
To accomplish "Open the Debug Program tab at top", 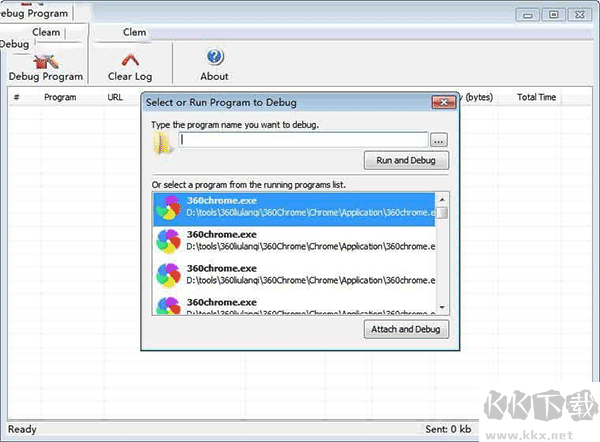I will click(x=34, y=13).
